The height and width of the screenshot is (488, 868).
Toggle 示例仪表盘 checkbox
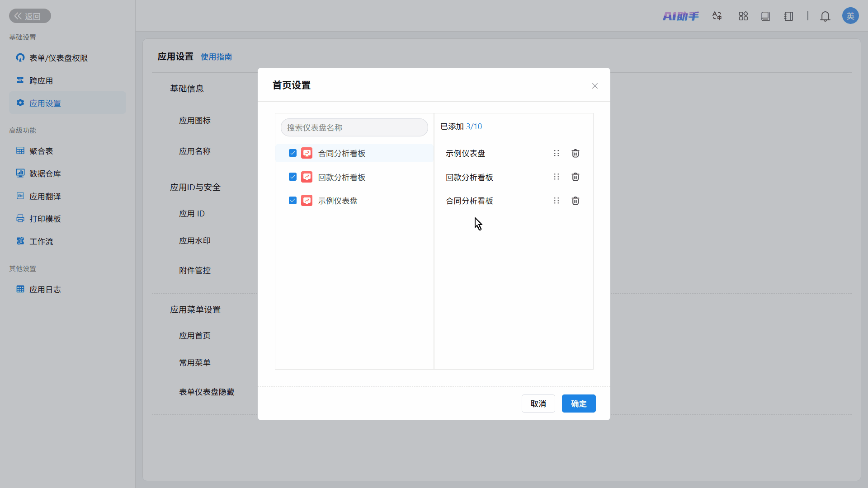click(292, 200)
